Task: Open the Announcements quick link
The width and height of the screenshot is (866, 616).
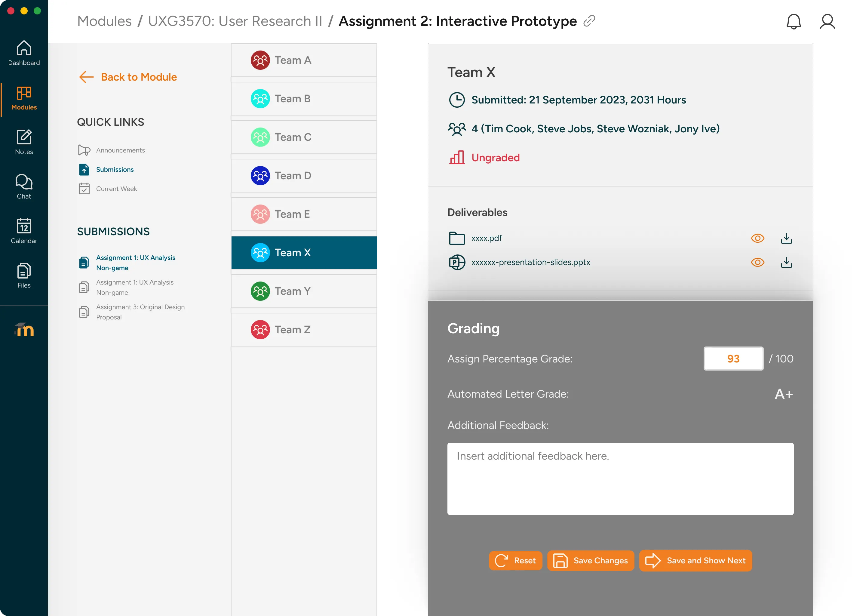Action: click(x=120, y=150)
